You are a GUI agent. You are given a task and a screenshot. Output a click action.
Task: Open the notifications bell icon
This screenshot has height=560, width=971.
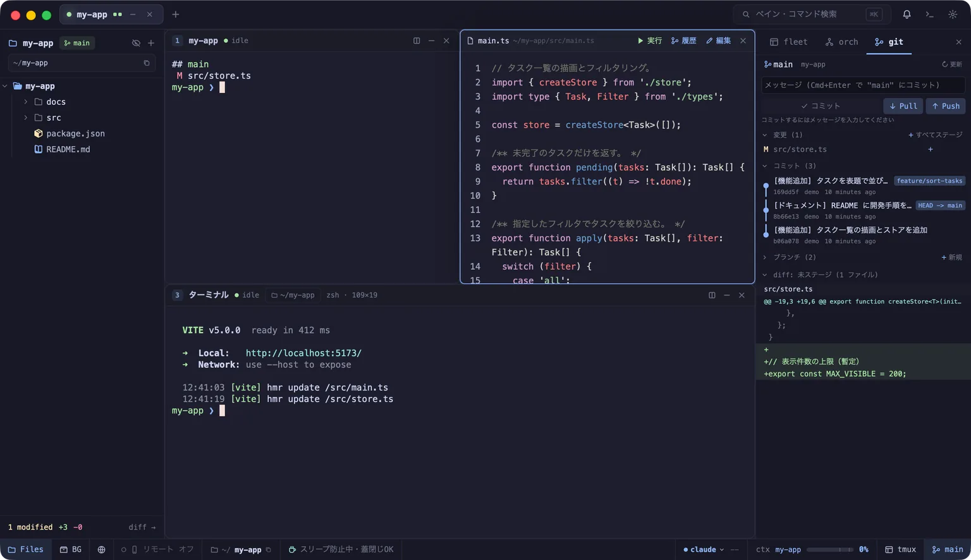click(907, 14)
